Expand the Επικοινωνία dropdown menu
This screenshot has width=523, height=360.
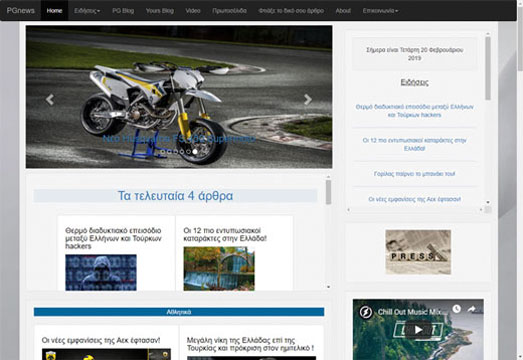pos(380,11)
